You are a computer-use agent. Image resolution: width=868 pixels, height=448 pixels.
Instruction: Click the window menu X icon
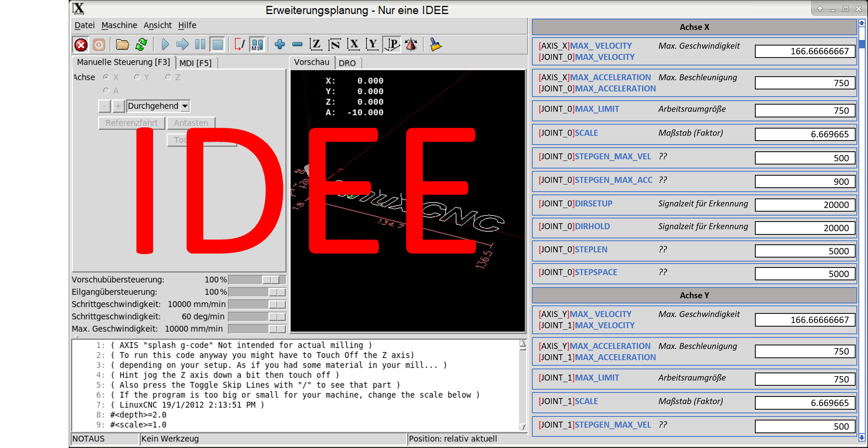point(79,8)
